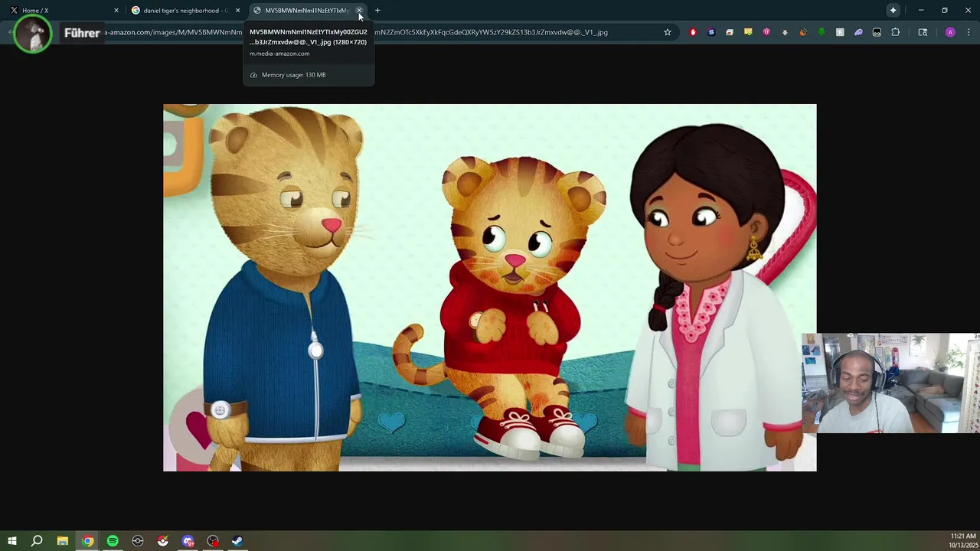Open the orange acorn extension icon
The image size is (980, 551).
[803, 32]
